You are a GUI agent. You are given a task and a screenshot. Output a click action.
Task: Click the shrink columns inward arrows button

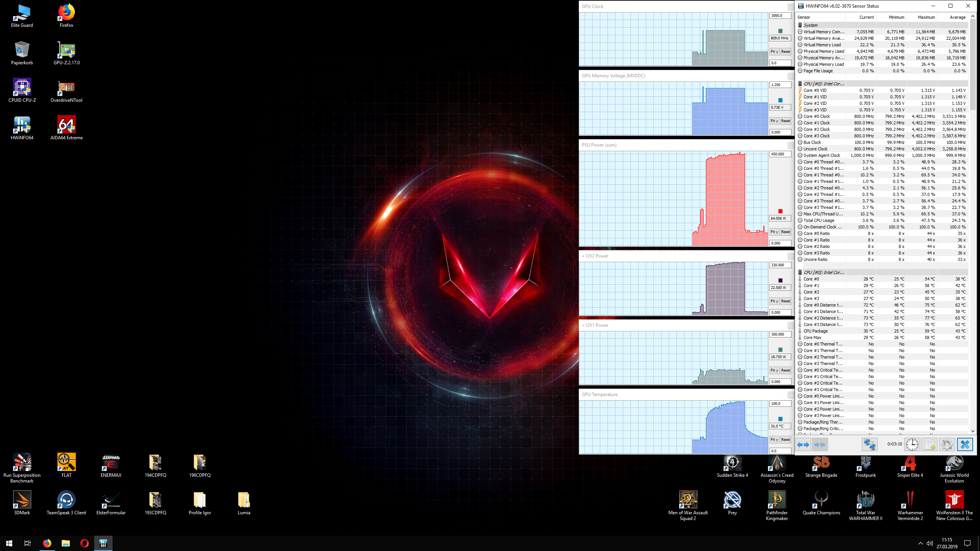coord(820,445)
